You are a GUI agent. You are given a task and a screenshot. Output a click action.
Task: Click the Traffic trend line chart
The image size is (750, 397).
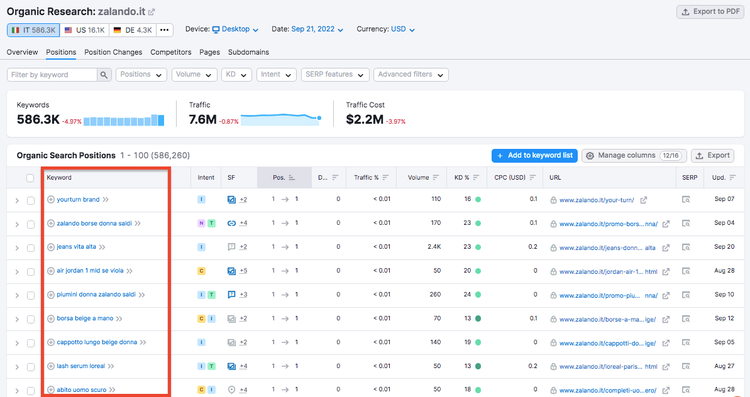[281, 119]
